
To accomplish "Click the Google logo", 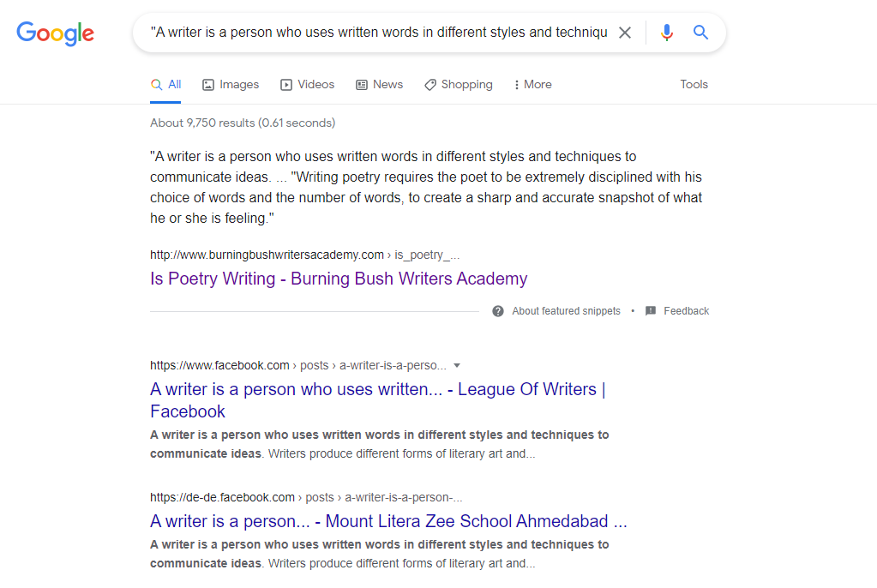I will point(56,33).
